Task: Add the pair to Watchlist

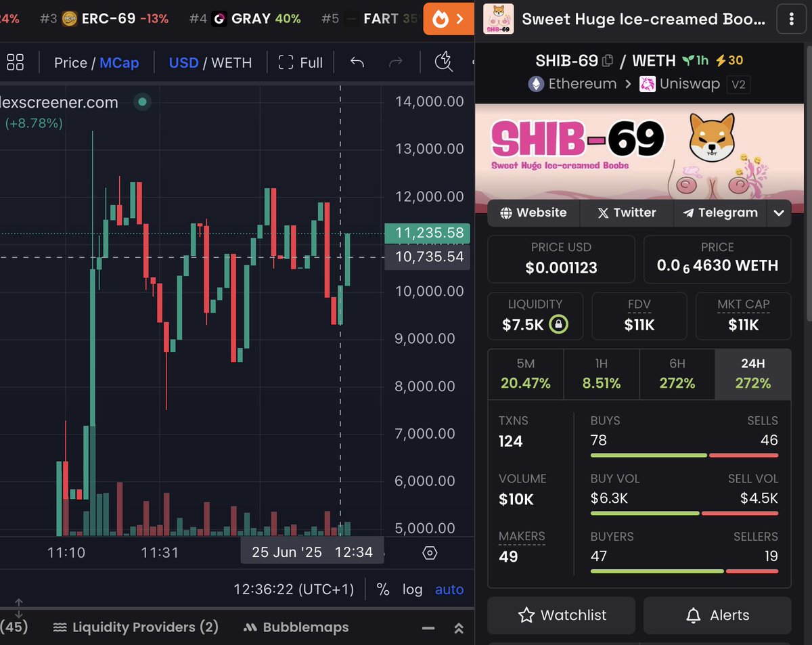Action: coord(561,615)
